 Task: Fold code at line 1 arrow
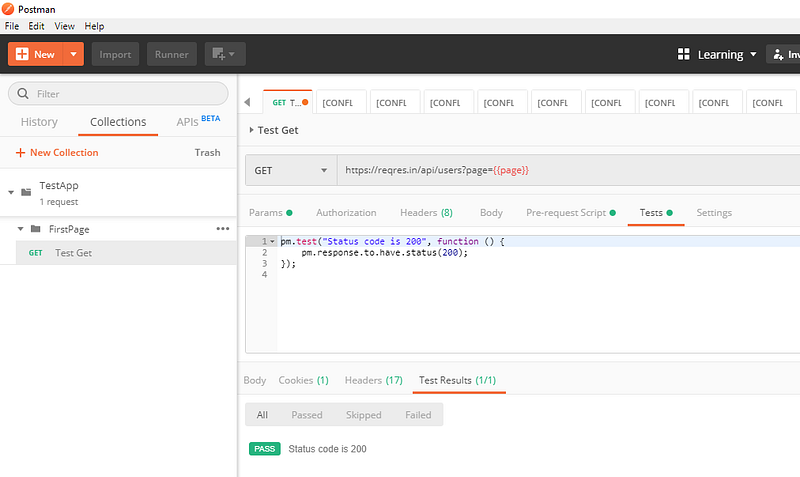coord(272,241)
